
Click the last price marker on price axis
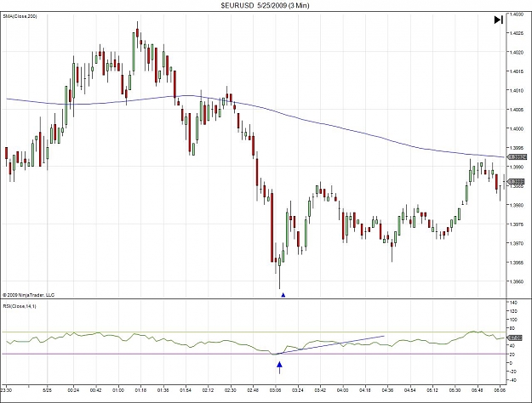[517, 182]
